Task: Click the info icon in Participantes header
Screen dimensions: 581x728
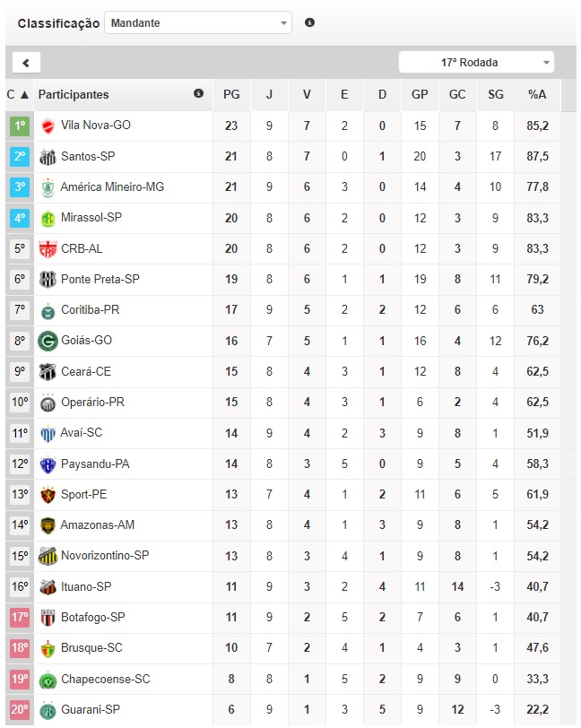Action: point(198,93)
